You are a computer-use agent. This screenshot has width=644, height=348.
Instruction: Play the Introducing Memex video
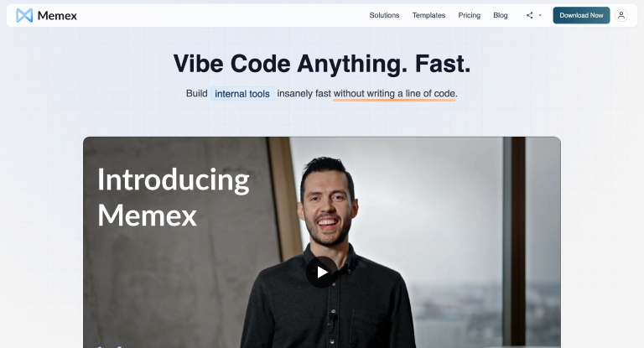[322, 272]
